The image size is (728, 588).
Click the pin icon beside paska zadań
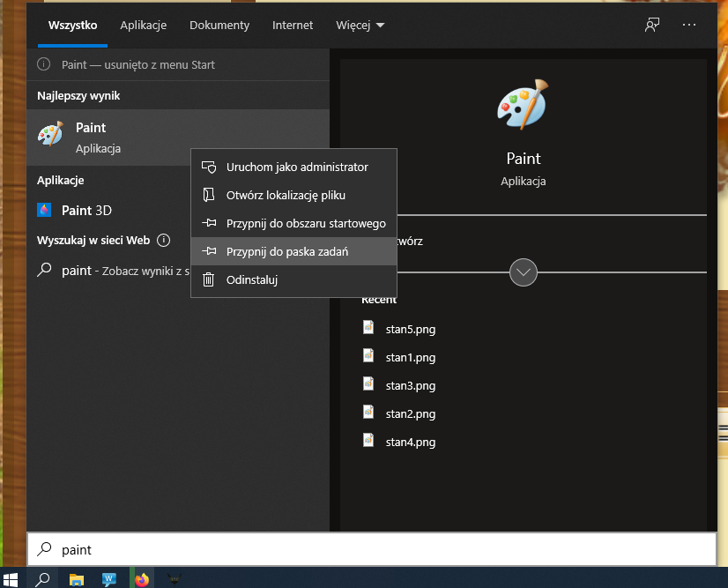pyautogui.click(x=209, y=251)
